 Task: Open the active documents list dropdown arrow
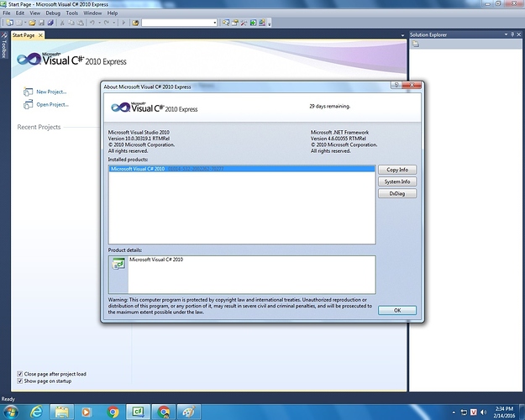click(x=402, y=35)
